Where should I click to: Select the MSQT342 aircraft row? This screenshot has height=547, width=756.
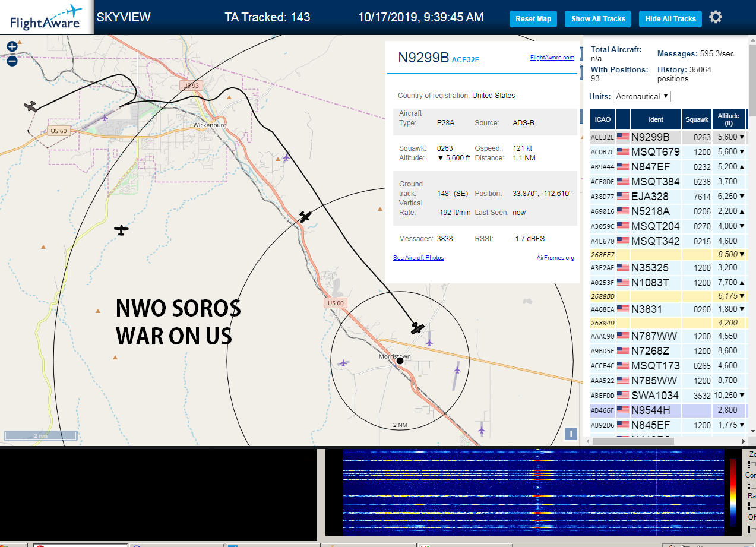pos(668,241)
